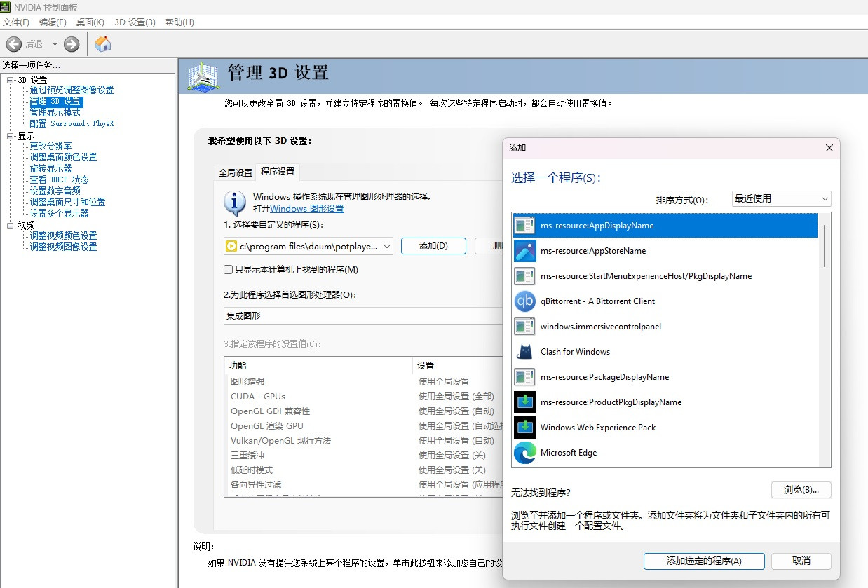868x588 pixels.
Task: Close the 添加 dialog
Action: tap(829, 148)
